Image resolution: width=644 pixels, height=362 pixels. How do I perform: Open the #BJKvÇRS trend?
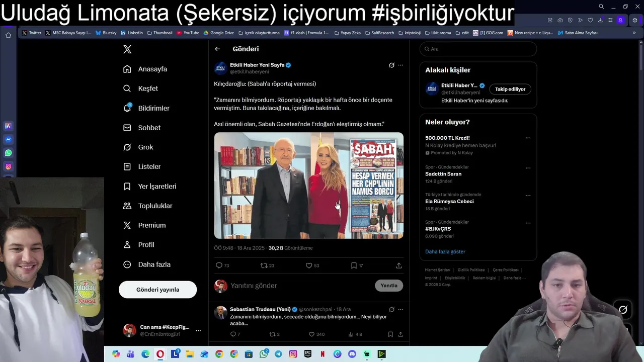click(438, 229)
